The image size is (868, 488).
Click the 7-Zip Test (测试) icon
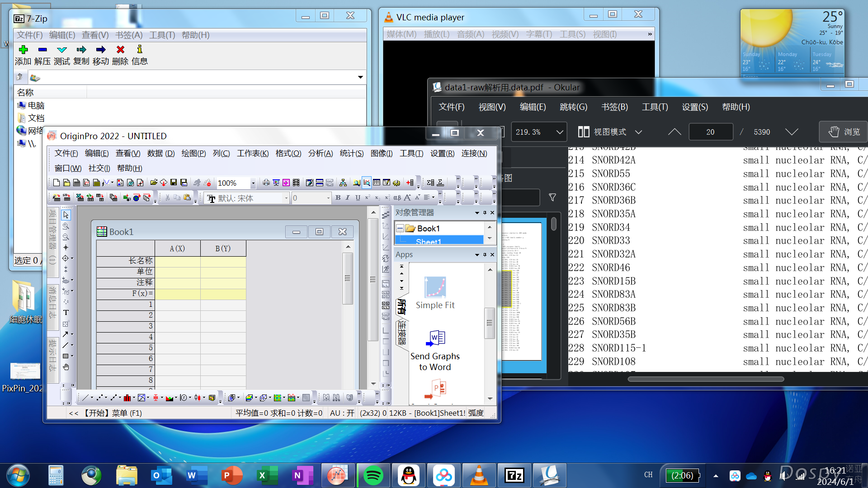click(62, 50)
